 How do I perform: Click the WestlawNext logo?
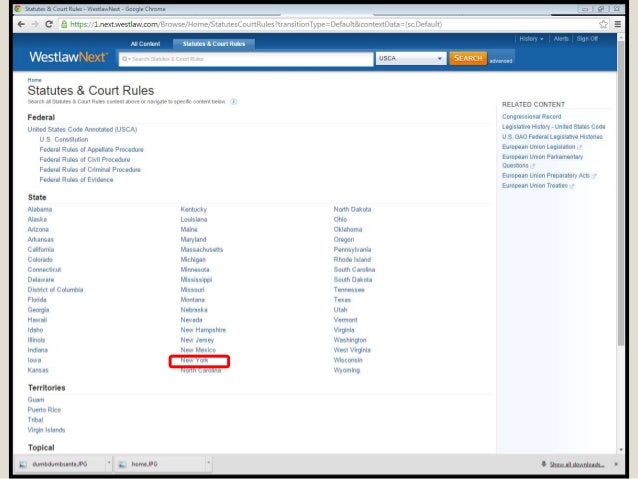click(68, 57)
